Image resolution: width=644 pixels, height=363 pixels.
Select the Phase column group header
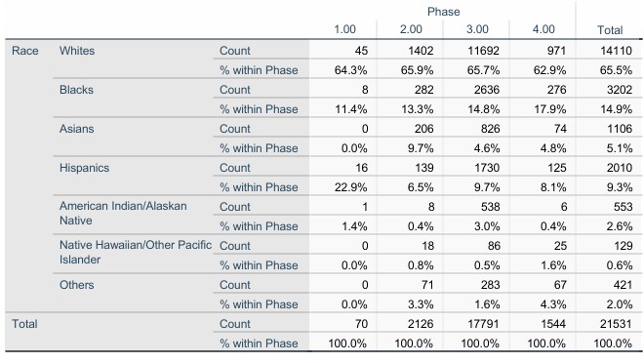tap(443, 12)
